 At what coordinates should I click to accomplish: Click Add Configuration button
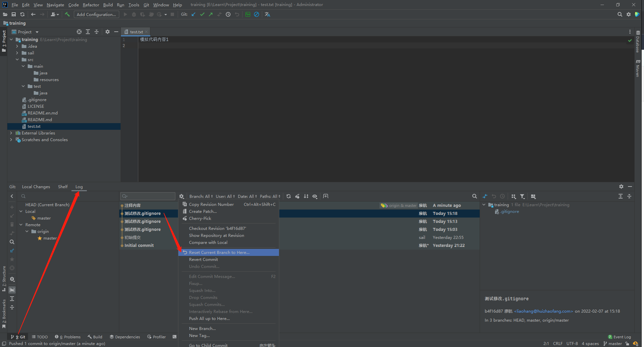pyautogui.click(x=96, y=14)
